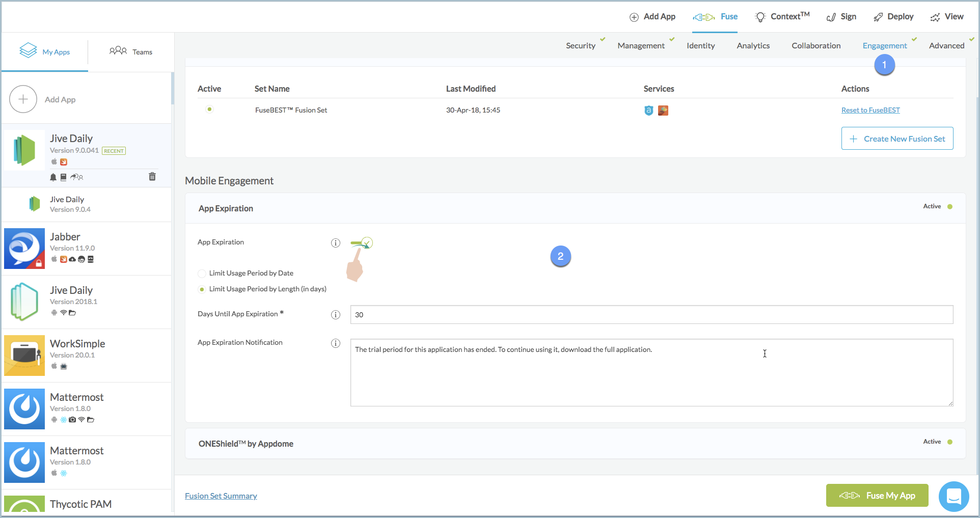Select the Jabber app icon
Screen dimensions: 980x518
click(x=24, y=249)
